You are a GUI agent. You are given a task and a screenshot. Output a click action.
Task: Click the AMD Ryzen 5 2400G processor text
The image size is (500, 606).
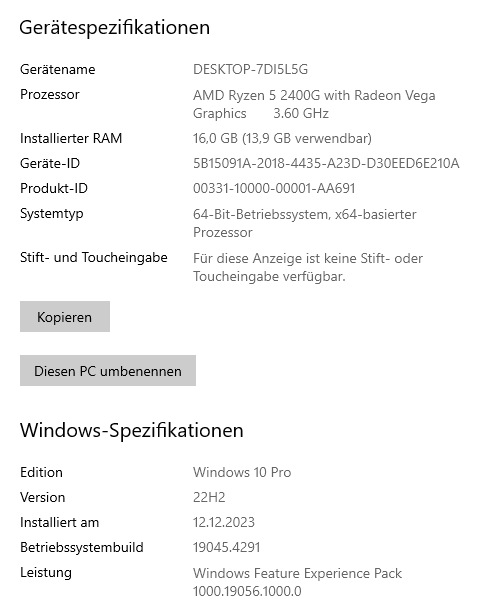point(314,104)
